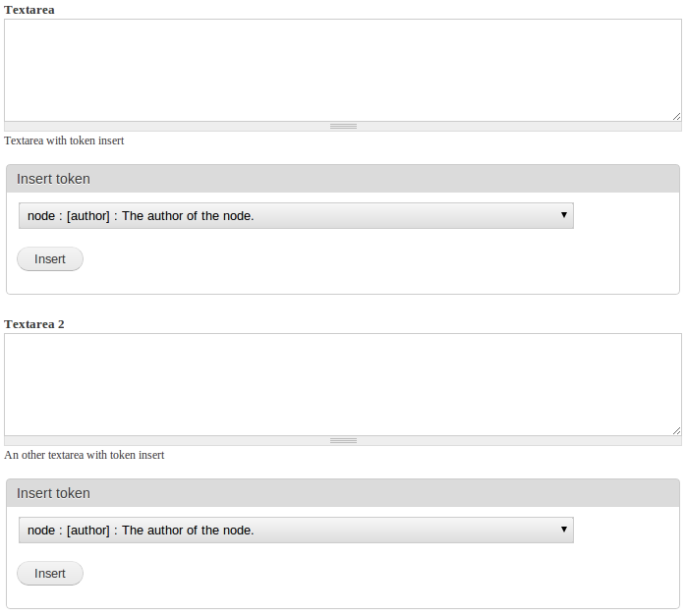Click the grippie bar below first Textarea
686x616 pixels.
click(343, 127)
